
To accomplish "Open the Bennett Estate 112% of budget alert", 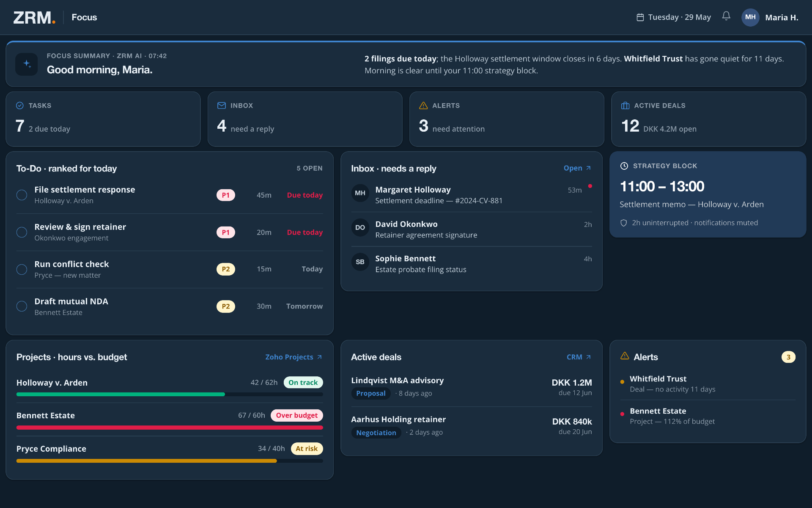I will (x=708, y=416).
